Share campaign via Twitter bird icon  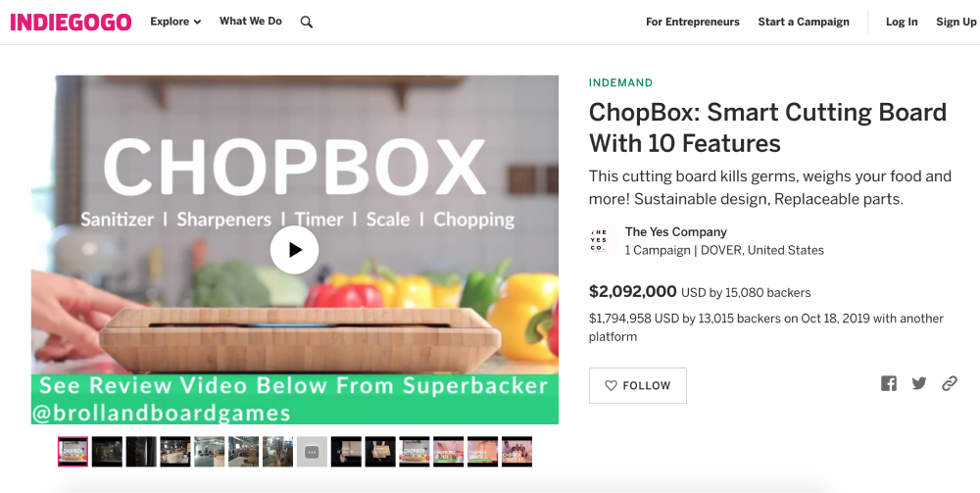[919, 383]
